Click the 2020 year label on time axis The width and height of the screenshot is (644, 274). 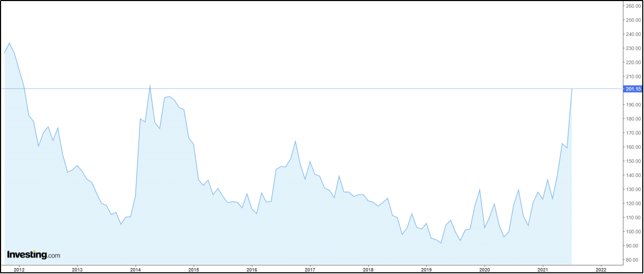[485, 270]
